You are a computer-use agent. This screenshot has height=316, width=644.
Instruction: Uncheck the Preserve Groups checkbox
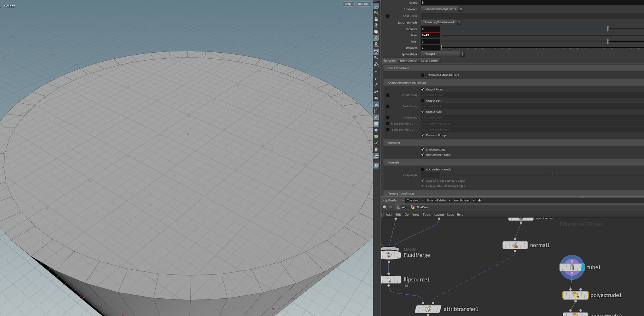[x=423, y=135]
